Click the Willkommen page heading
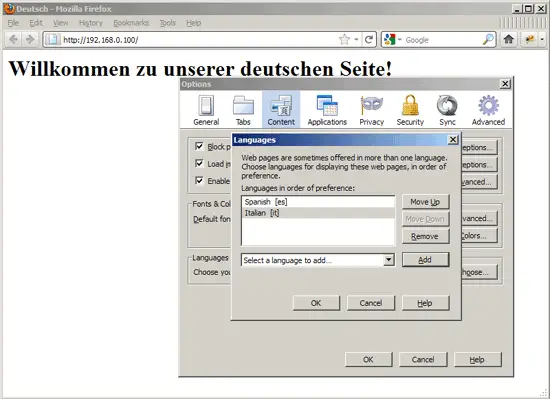 pyautogui.click(x=200, y=68)
